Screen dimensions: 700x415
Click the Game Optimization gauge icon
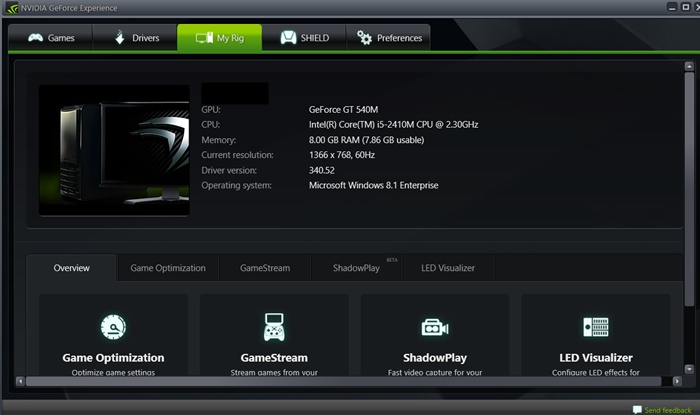(113, 327)
